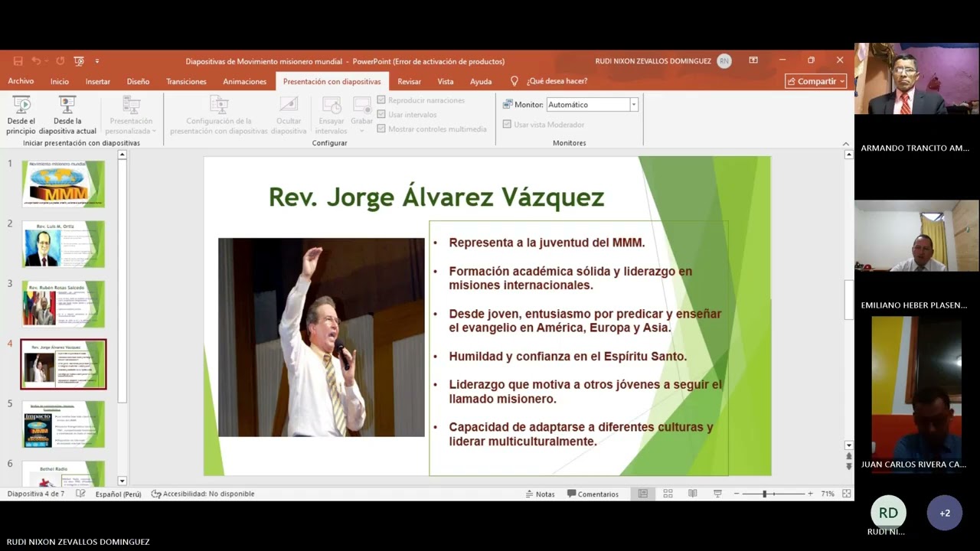Click the slide editor scroll down arrow

848,445
